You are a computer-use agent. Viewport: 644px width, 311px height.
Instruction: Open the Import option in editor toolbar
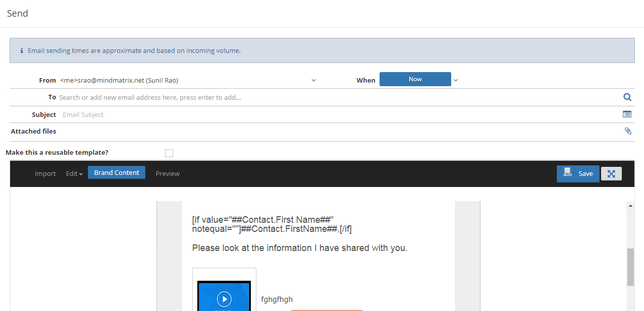(x=45, y=173)
